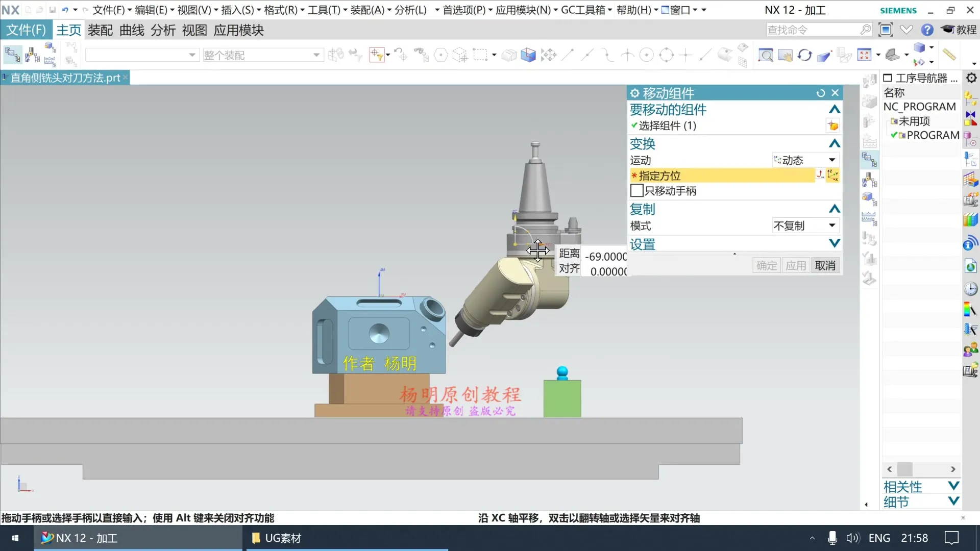Image resolution: width=980 pixels, height=551 pixels.
Task: Select the ruler measurement tool
Action: 949,54
